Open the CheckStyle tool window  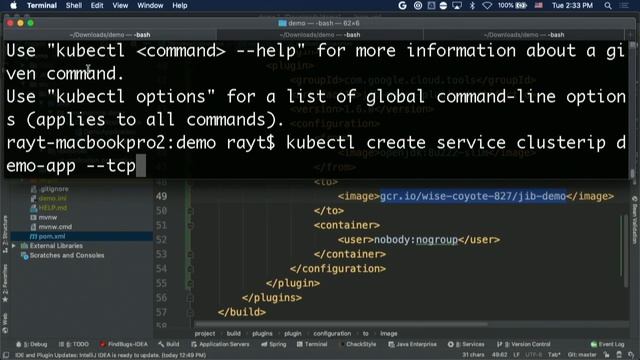pyautogui.click(x=358, y=344)
